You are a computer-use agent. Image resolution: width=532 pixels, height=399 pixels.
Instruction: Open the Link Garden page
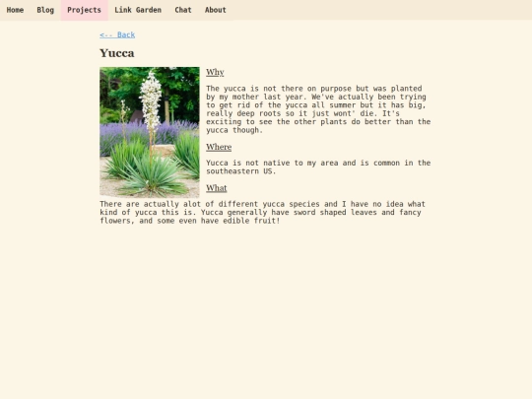(138, 10)
